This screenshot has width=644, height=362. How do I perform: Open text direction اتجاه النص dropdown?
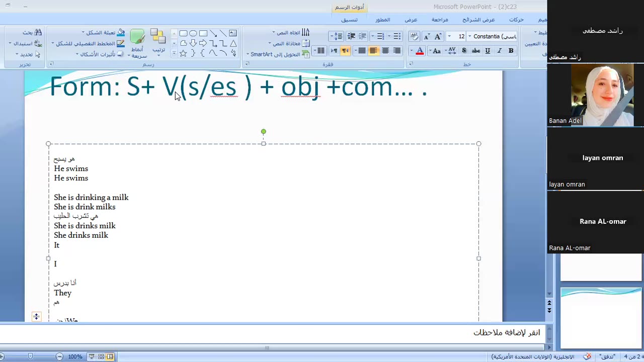click(x=291, y=33)
